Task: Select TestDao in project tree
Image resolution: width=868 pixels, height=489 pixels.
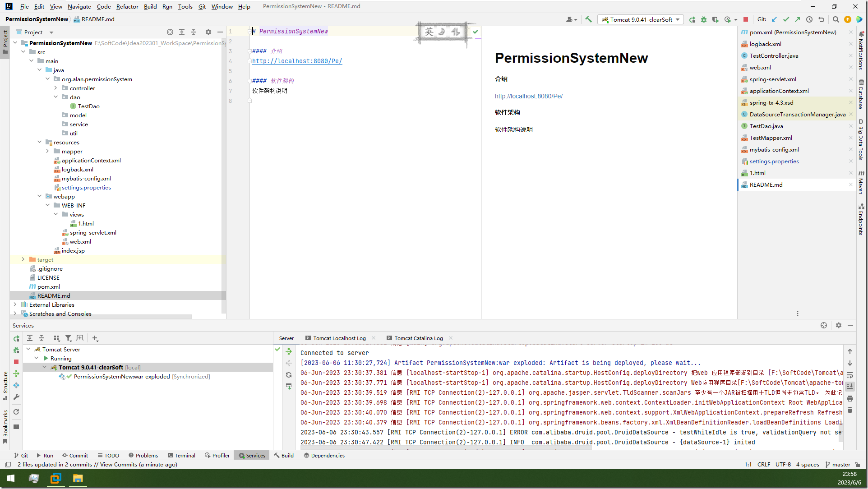Action: pos(88,106)
